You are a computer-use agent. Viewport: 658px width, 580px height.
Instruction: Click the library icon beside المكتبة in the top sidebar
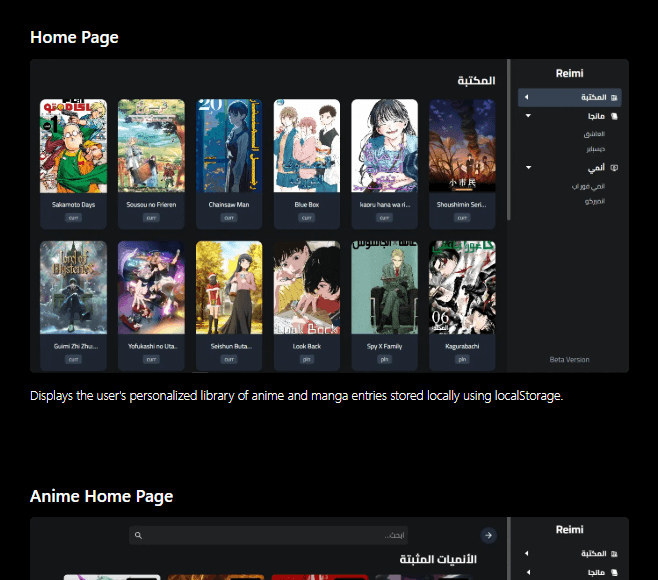614,98
